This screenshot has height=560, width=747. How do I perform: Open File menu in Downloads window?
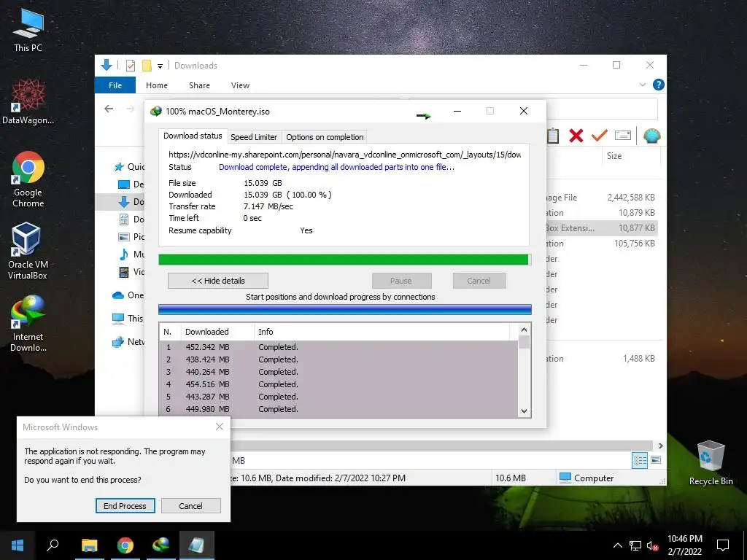[115, 85]
